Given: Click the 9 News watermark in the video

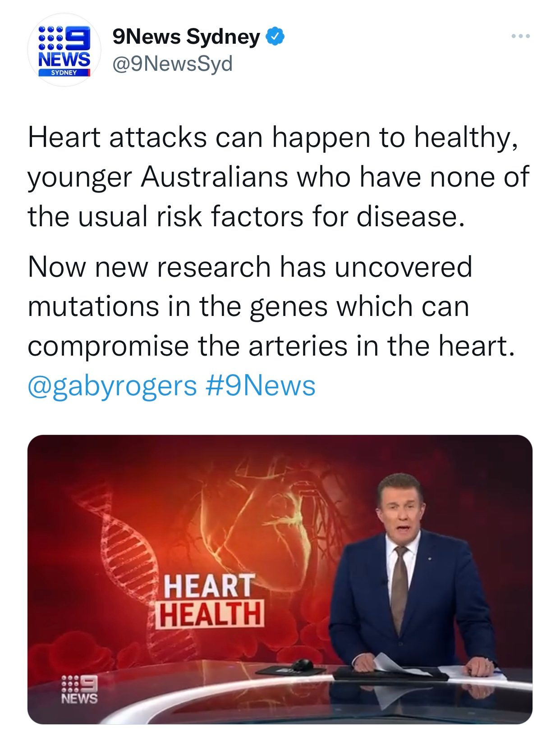Looking at the screenshot, I should coord(79,690).
